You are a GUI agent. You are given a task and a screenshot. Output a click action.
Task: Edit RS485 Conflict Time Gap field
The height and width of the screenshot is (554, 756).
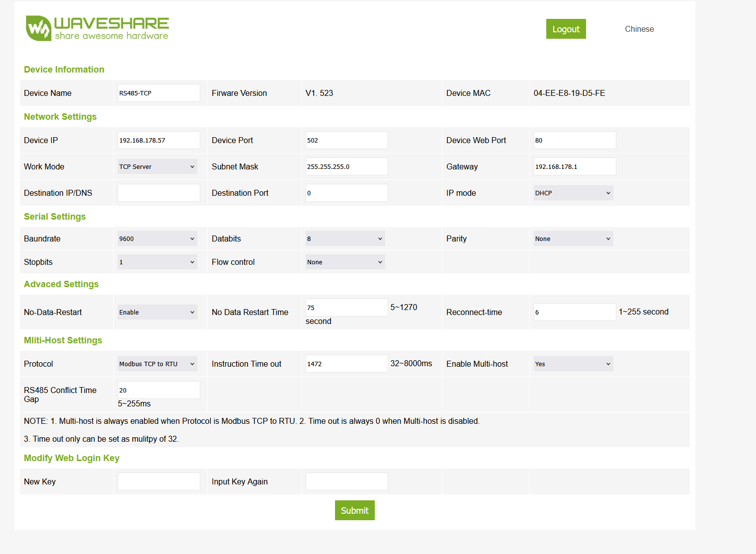coord(159,390)
